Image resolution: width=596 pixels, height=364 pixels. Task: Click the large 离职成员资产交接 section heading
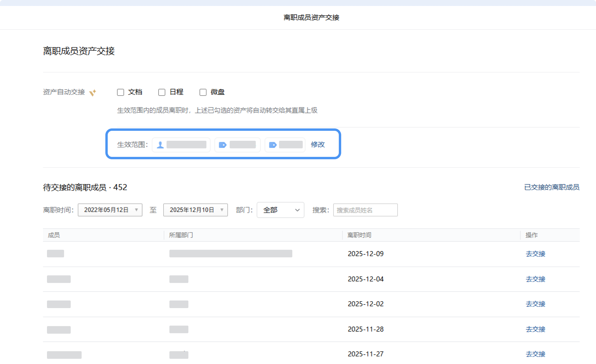[79, 51]
